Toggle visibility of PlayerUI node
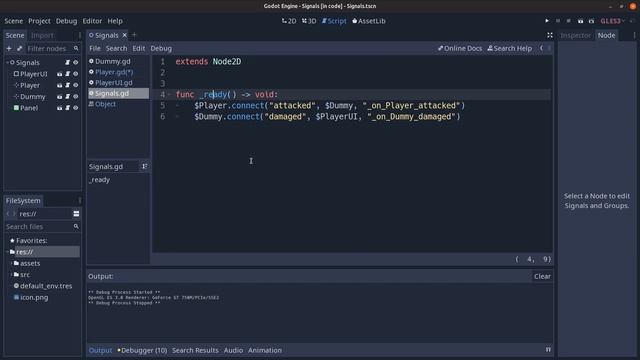 point(76,74)
